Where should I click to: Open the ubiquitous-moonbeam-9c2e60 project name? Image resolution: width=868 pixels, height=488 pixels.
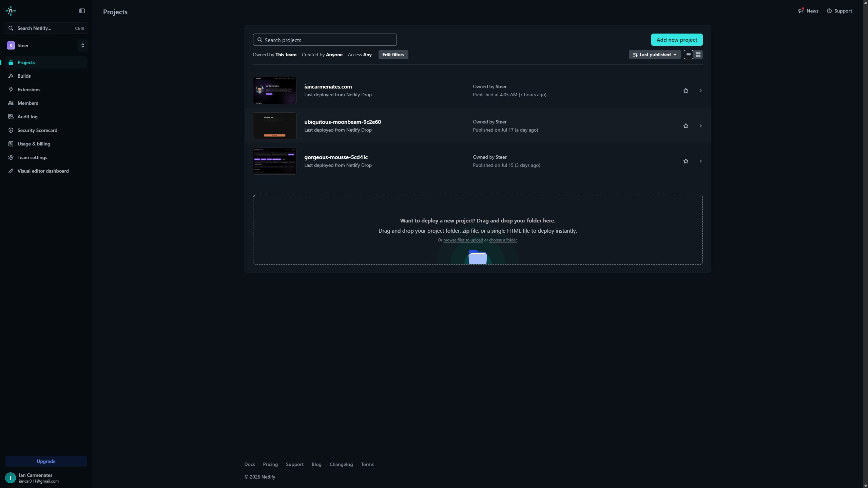click(x=343, y=122)
